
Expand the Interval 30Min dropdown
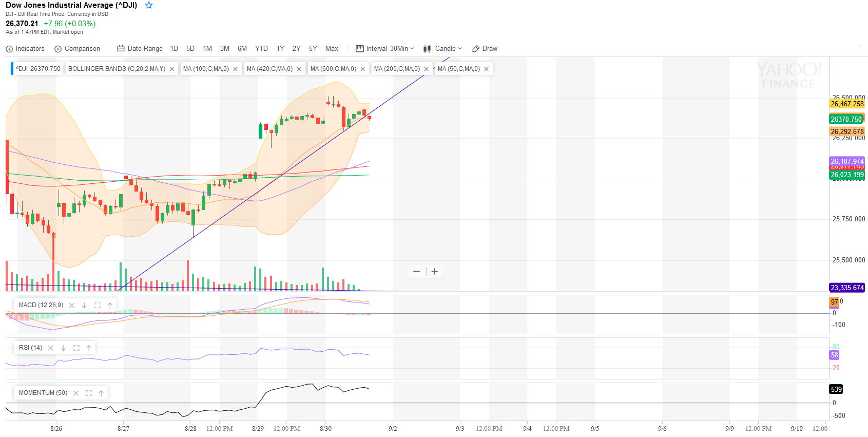coord(385,49)
